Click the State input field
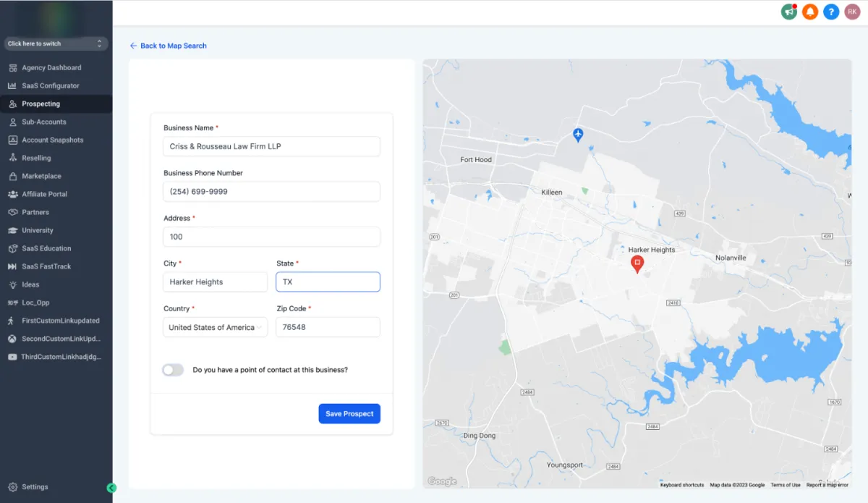 [328, 282]
